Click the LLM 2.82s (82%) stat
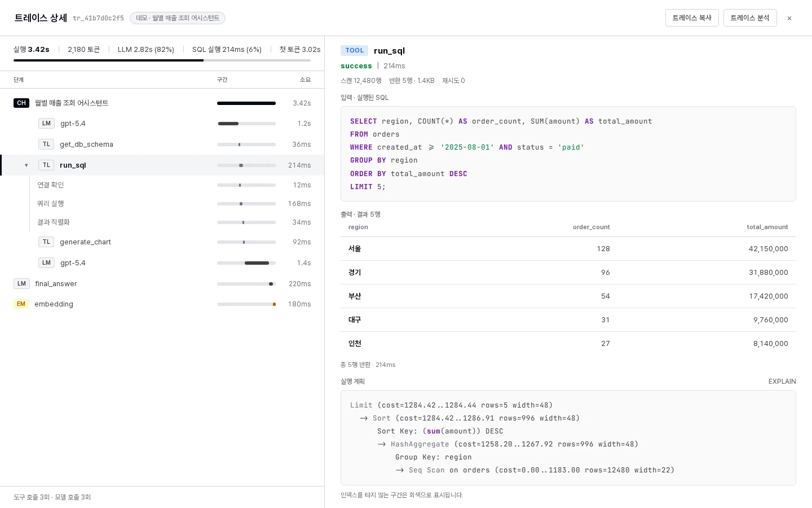This screenshot has width=812, height=508. tap(146, 50)
